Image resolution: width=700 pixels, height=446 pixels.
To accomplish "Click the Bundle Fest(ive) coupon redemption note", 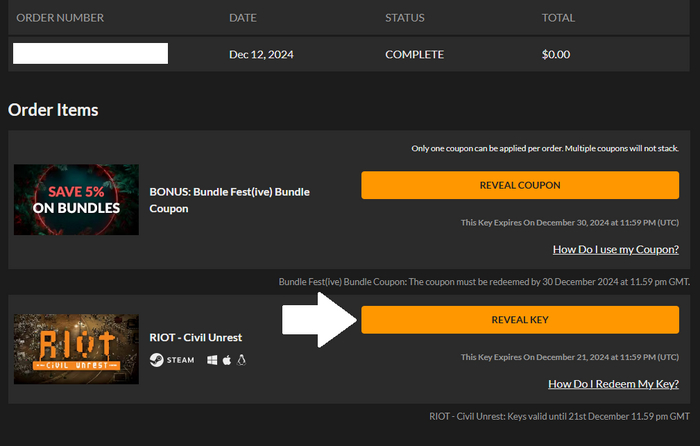I will pos(484,282).
